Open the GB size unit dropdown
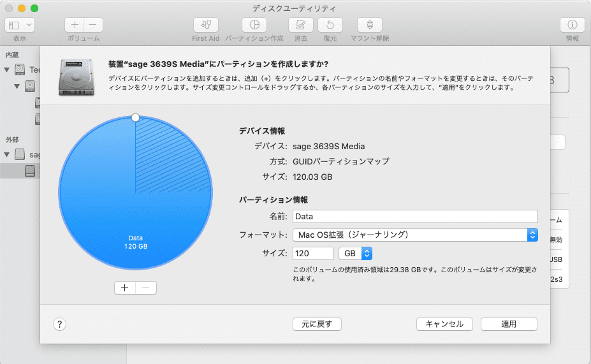This screenshot has width=591, height=364. 356,253
